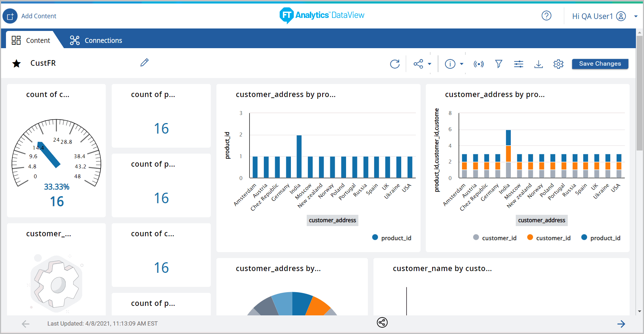Click the tall India bar in first chart
The height and width of the screenshot is (334, 644).
click(x=299, y=156)
